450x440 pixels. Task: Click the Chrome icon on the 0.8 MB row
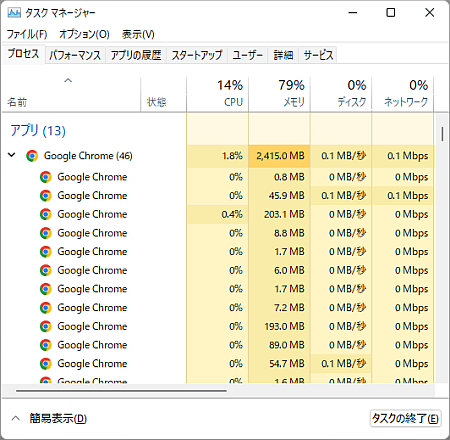pos(46,177)
